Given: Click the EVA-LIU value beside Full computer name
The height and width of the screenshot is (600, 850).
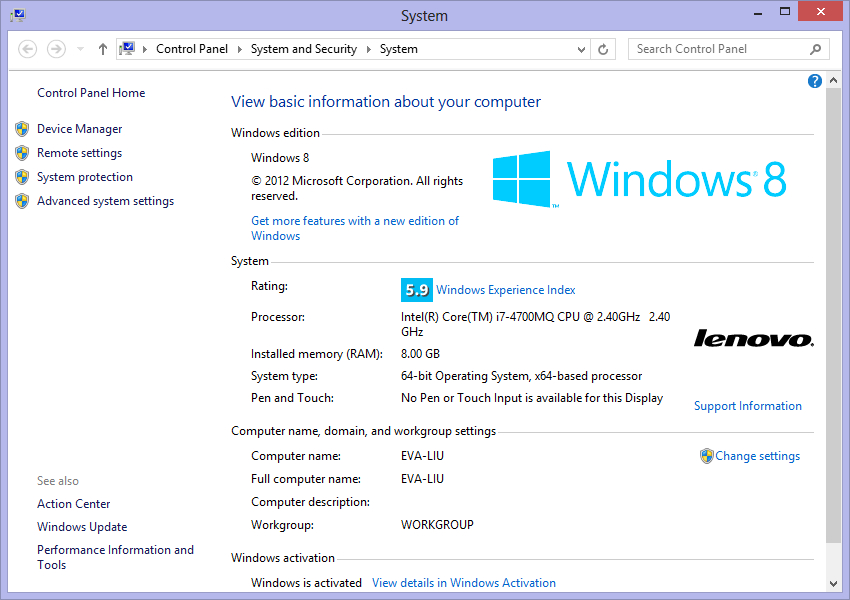Looking at the screenshot, I should [422, 479].
